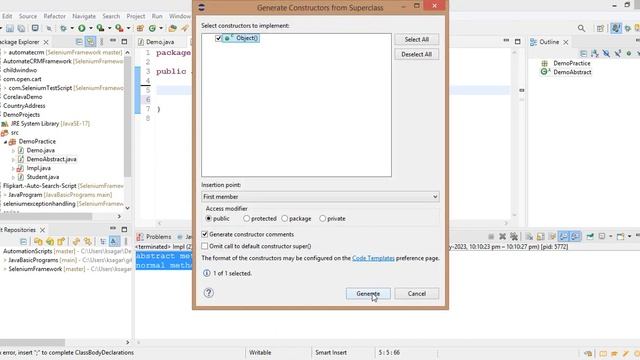Click the Save All toolbar icon
The height and width of the screenshot is (360, 640).
(21, 28)
